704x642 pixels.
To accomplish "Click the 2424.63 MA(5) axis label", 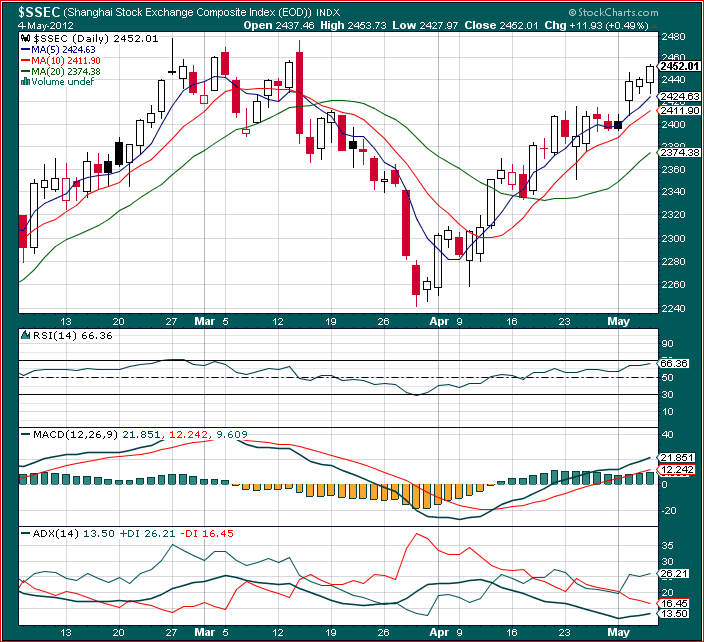I will [x=681, y=97].
